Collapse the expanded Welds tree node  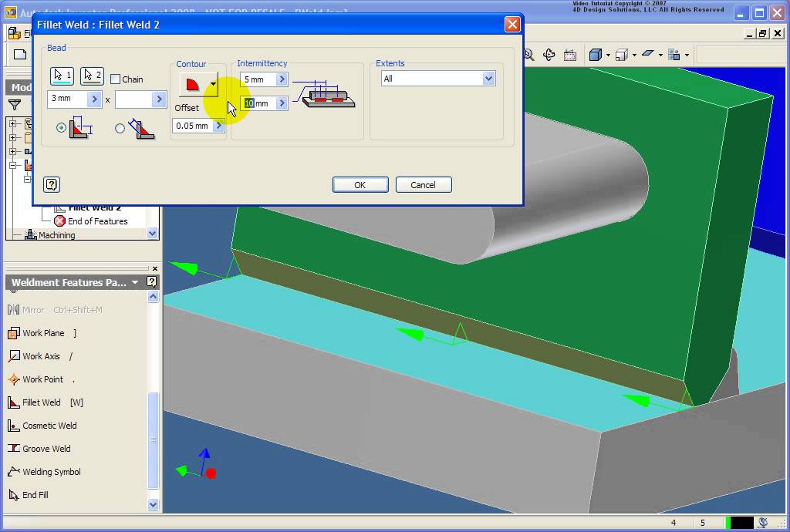click(13, 165)
